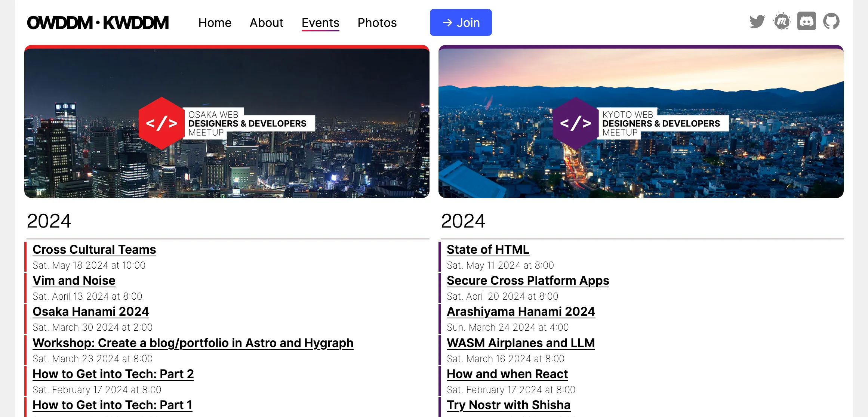Open the Osaka Hanami 2024 event

pos(91,311)
